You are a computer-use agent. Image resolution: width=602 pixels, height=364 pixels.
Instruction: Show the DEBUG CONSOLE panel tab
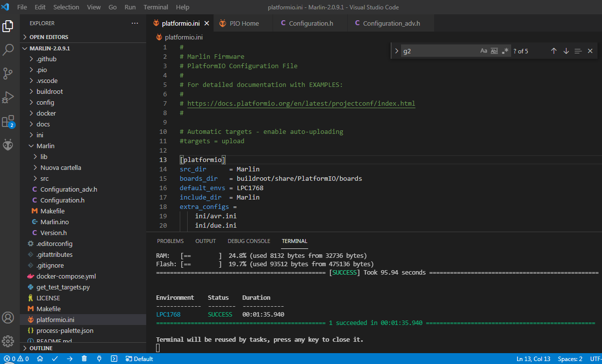click(x=249, y=241)
